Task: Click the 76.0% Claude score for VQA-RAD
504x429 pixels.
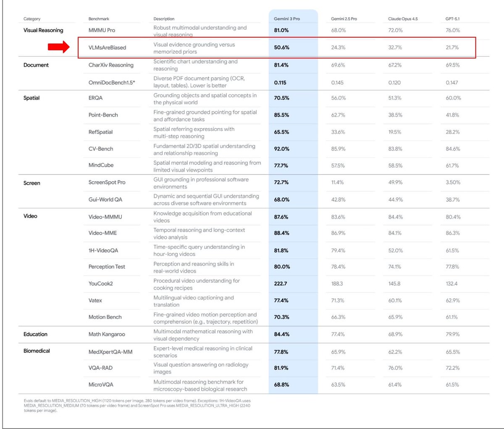Action: 396,368
